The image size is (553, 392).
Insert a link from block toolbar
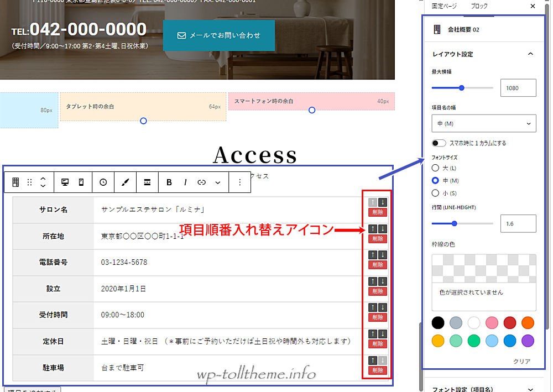click(x=202, y=182)
